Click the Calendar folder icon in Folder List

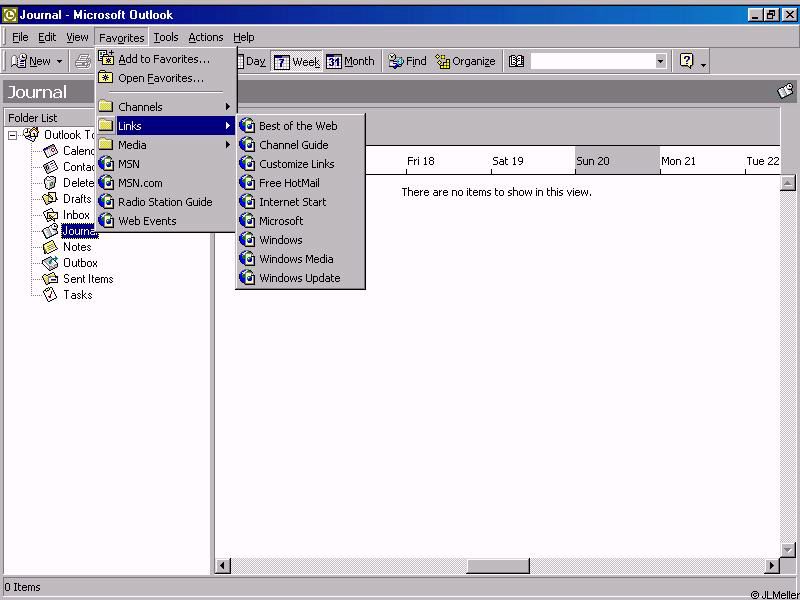(50, 151)
